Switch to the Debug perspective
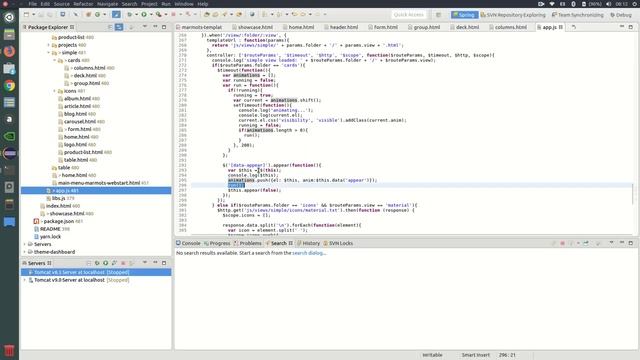This screenshot has width=640, height=360. [621, 15]
